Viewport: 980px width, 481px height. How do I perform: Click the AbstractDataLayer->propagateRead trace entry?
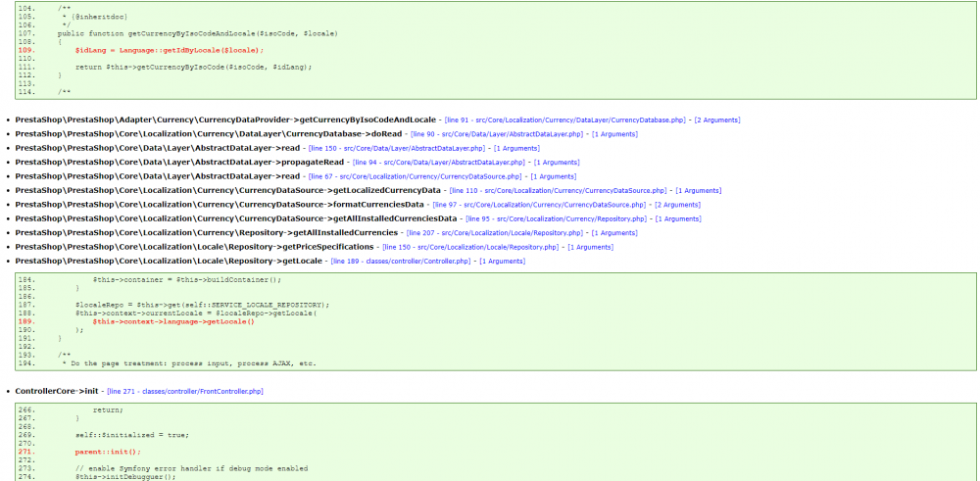coord(180,163)
